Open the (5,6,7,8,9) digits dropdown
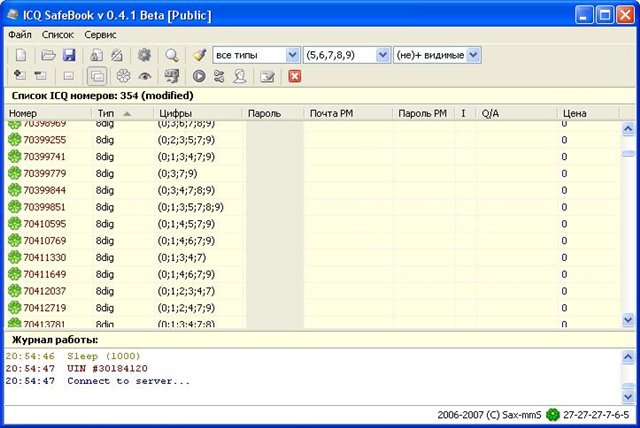Image resolution: width=640 pixels, height=428 pixels. click(382, 55)
